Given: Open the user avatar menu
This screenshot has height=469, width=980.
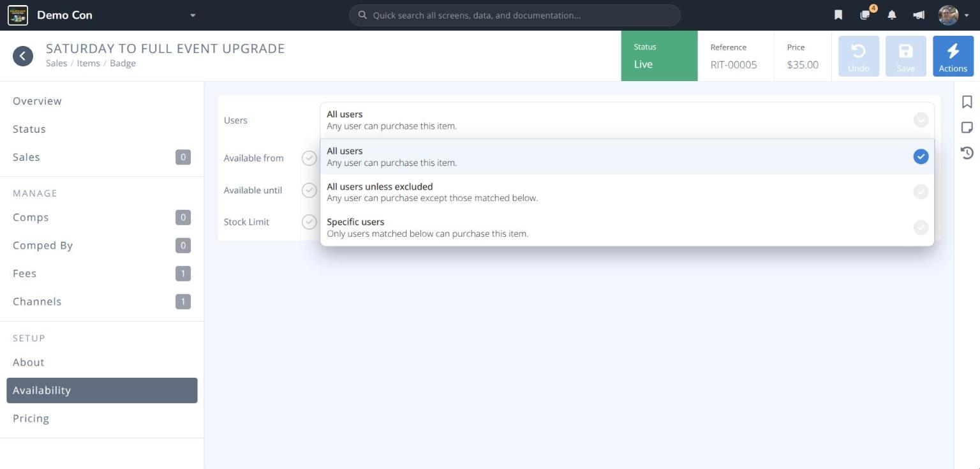Looking at the screenshot, I should (x=953, y=15).
